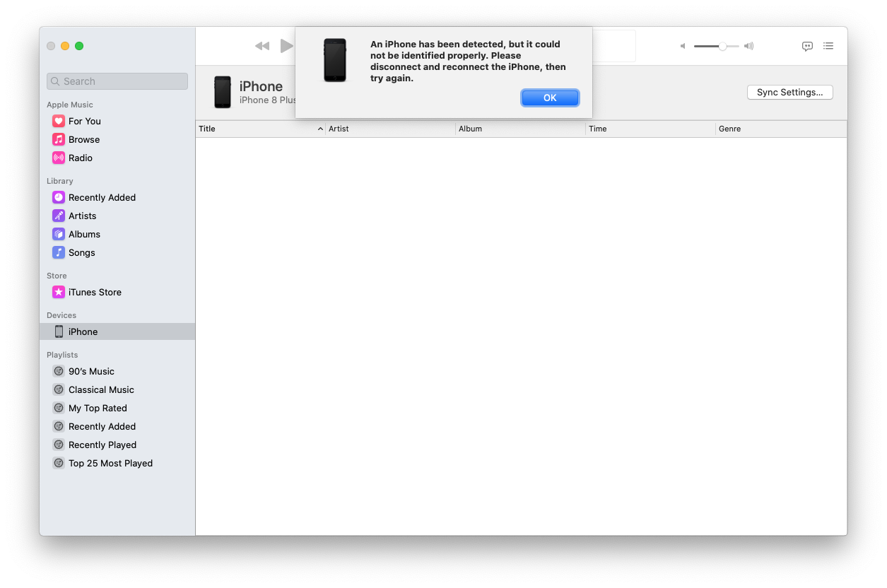This screenshot has height=588, width=887.
Task: Click the Apple Music section heading
Action: coord(70,105)
